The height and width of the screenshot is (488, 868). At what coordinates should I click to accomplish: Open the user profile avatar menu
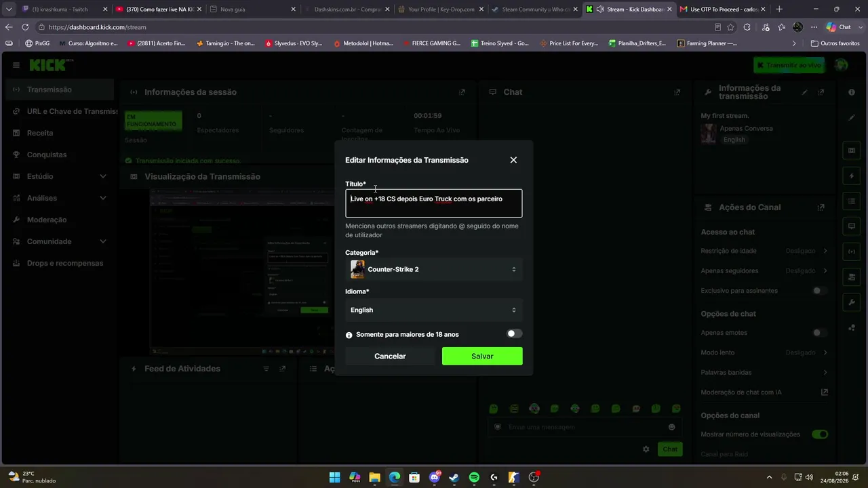[x=842, y=65]
